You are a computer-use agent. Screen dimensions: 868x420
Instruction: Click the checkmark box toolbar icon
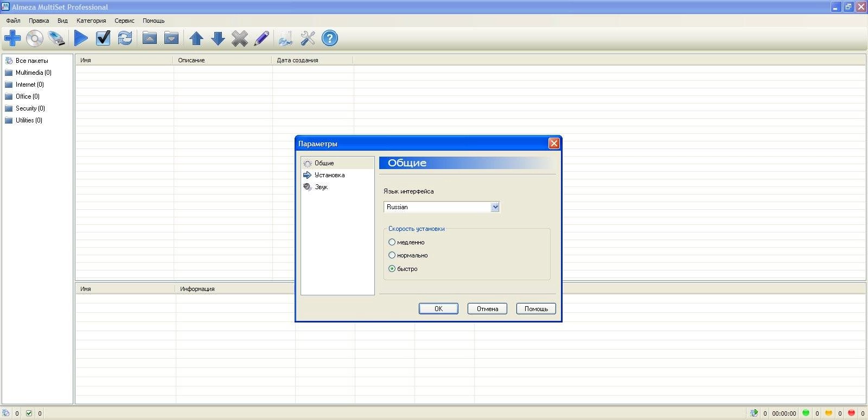[x=103, y=38]
